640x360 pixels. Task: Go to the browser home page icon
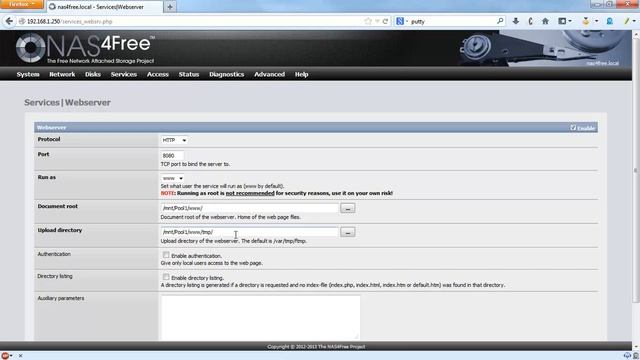[545, 21]
